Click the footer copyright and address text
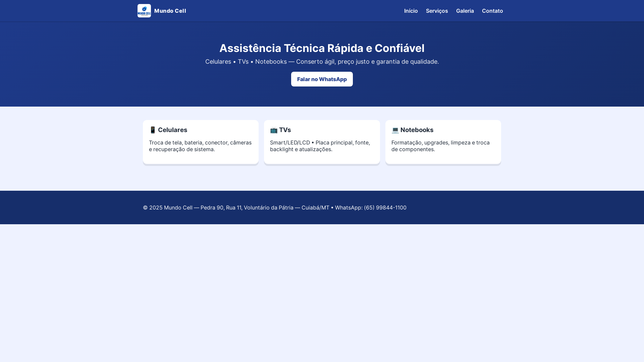The image size is (644, 362). pyautogui.click(x=275, y=207)
